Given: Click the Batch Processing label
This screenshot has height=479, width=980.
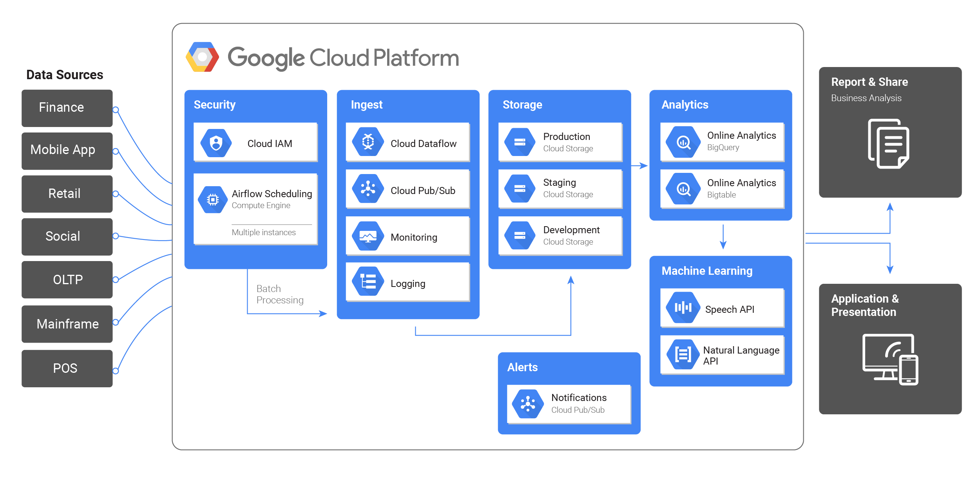Looking at the screenshot, I should [280, 294].
